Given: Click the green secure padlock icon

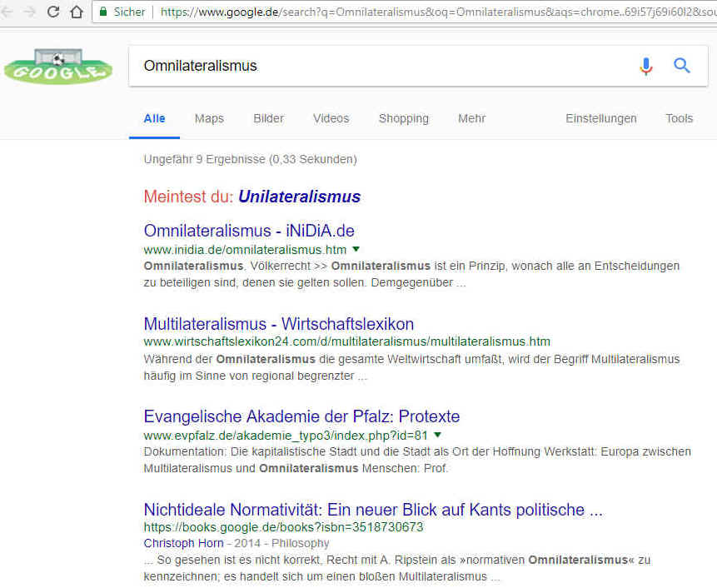Looking at the screenshot, I should (103, 12).
